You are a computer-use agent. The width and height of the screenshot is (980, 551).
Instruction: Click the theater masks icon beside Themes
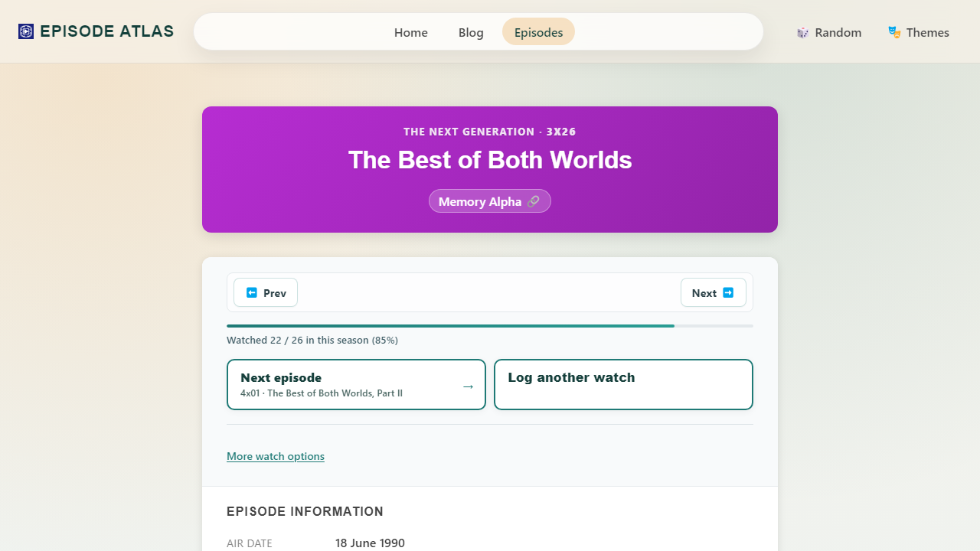(x=893, y=32)
